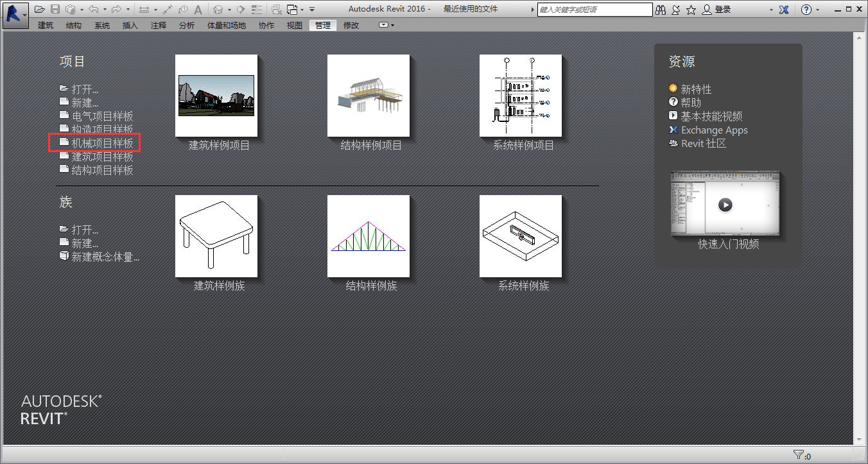This screenshot has width=868, height=464.
Task: Select the 管理 ribbon tab
Action: pos(323,25)
